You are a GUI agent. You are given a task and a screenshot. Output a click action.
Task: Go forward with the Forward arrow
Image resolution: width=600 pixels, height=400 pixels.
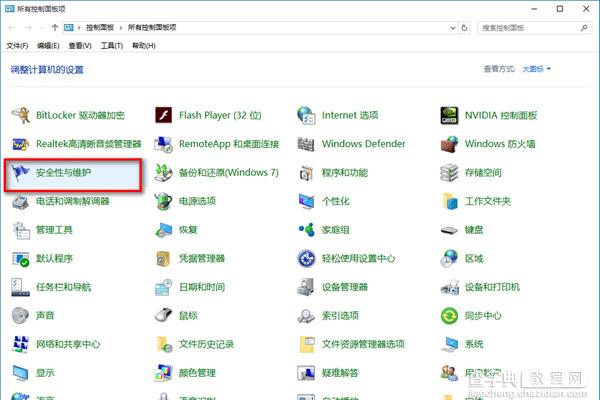[x=29, y=28]
